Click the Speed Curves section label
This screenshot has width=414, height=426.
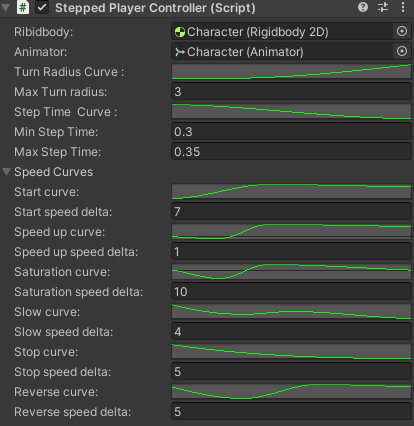coord(54,172)
